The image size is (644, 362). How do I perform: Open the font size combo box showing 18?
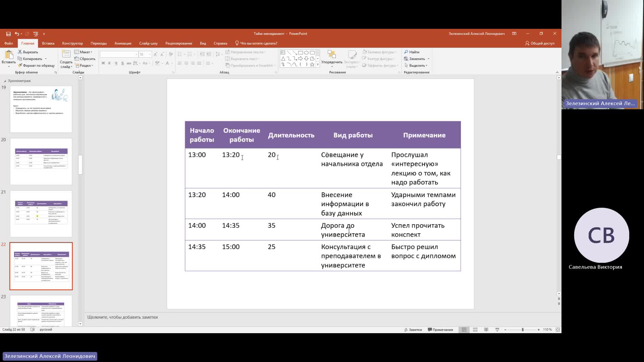[145, 54]
